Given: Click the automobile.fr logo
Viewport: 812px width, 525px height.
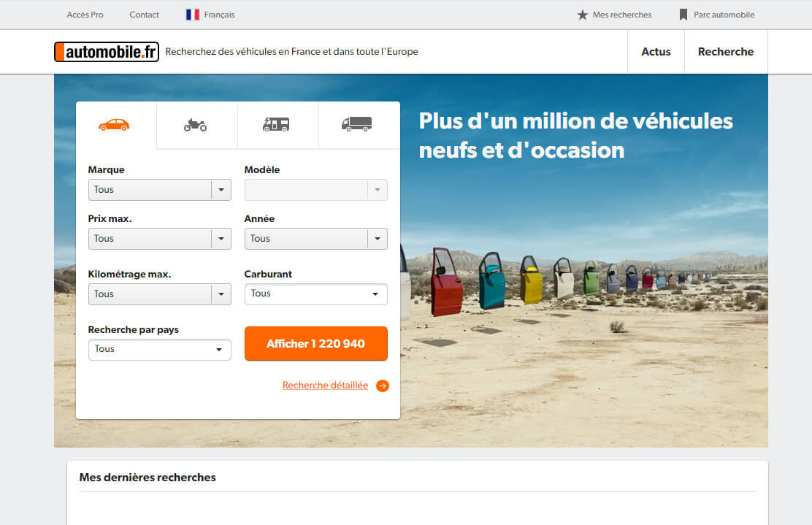Looking at the screenshot, I should (107, 52).
